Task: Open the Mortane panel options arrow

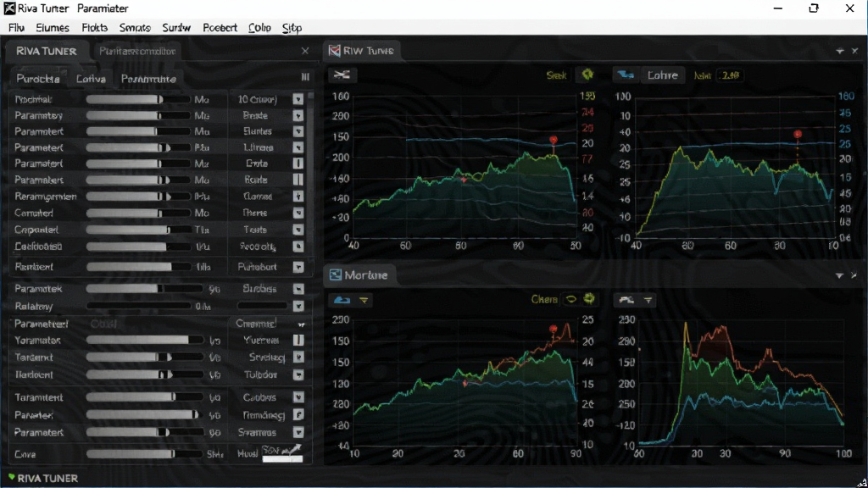Action: [x=839, y=275]
